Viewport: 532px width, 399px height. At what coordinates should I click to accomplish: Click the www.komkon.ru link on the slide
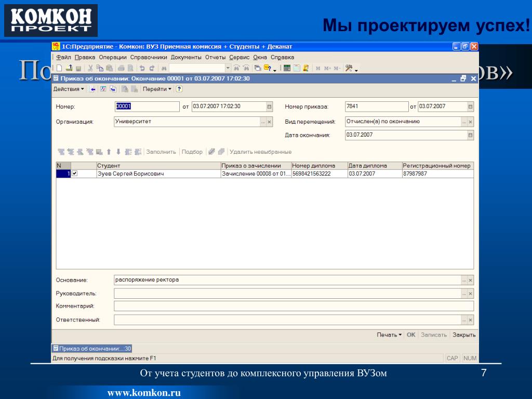(x=144, y=393)
